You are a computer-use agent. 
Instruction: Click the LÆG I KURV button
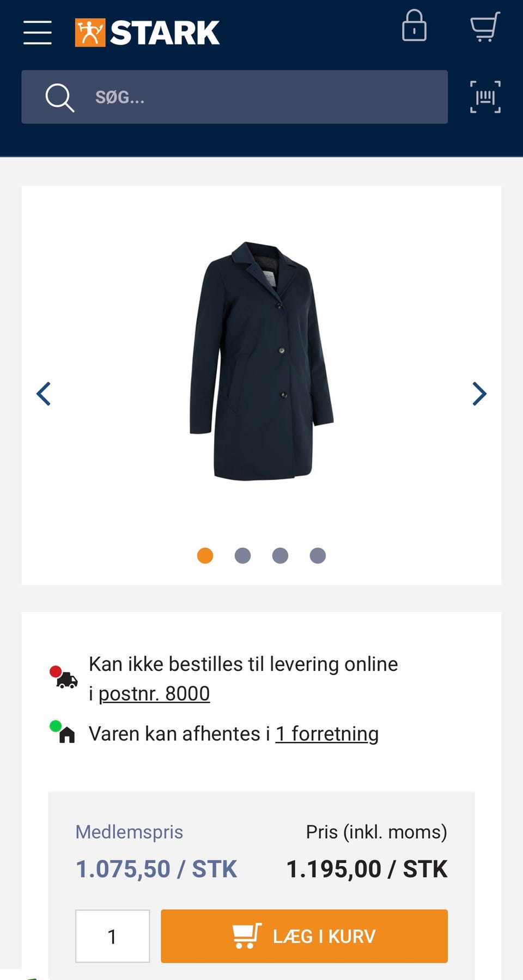click(x=304, y=936)
